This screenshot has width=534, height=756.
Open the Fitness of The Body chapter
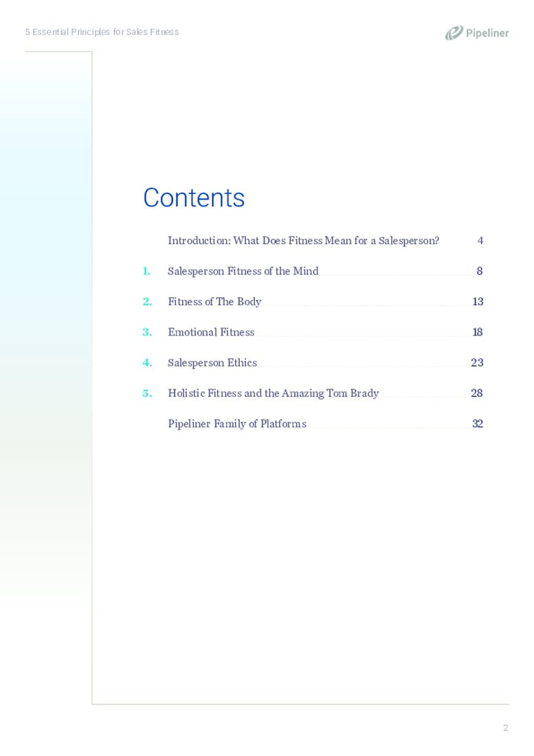(x=214, y=301)
